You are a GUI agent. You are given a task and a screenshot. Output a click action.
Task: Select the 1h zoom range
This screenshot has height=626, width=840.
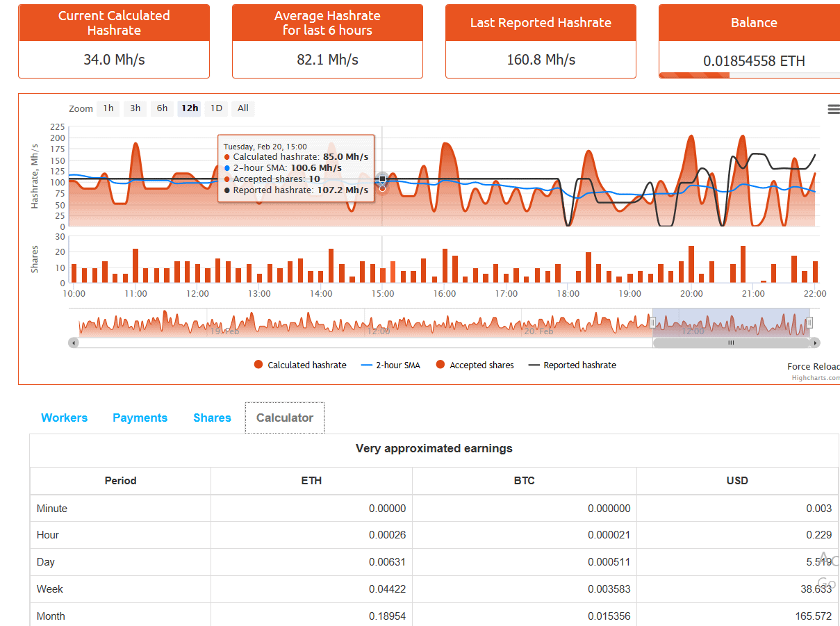pyautogui.click(x=108, y=108)
